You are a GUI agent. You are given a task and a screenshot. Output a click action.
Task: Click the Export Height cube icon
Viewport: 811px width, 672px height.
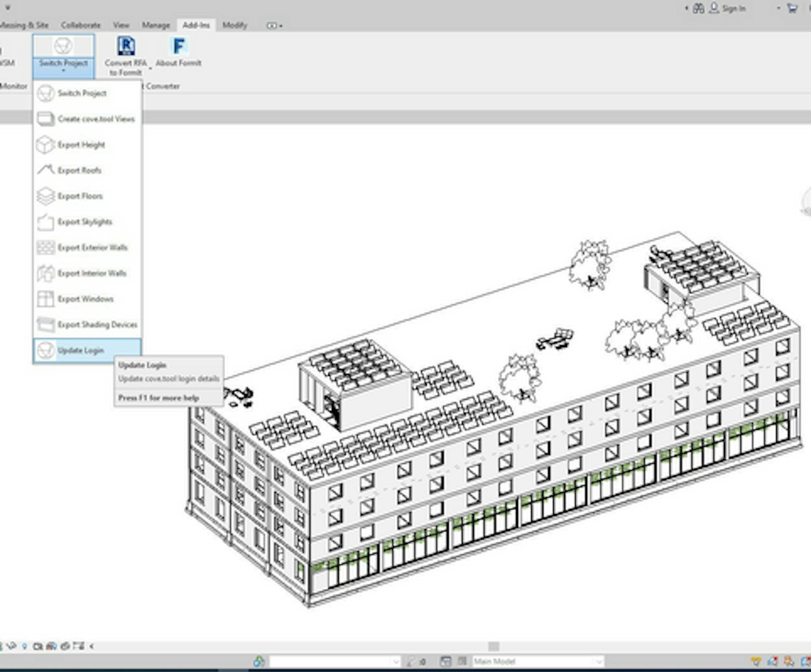tap(46, 145)
